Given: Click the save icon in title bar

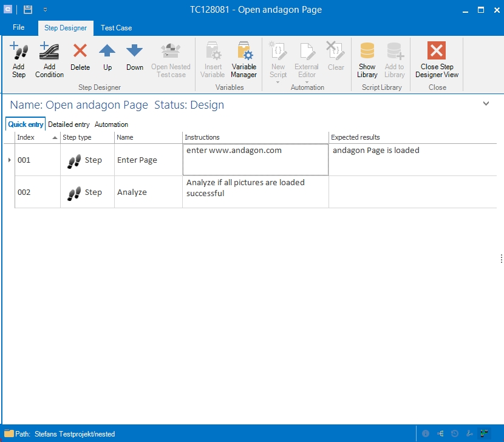Looking at the screenshot, I should 27,10.
